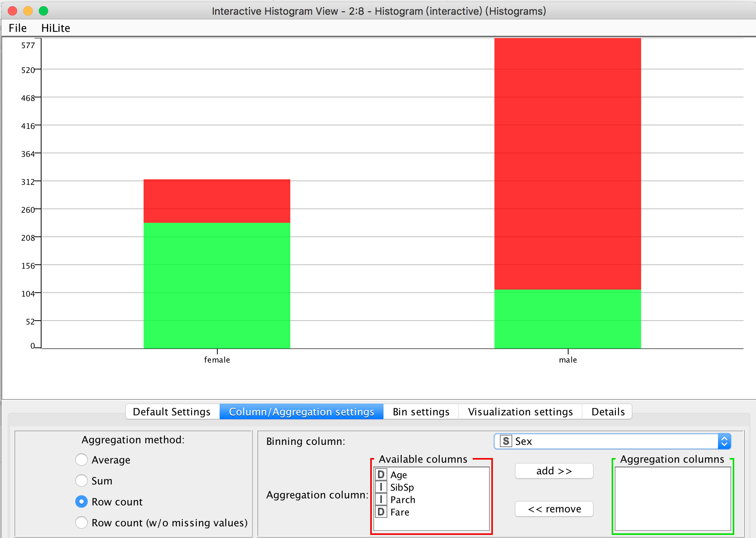This screenshot has height=538, width=756.
Task: Switch to the Bin settings tab
Action: tap(421, 411)
